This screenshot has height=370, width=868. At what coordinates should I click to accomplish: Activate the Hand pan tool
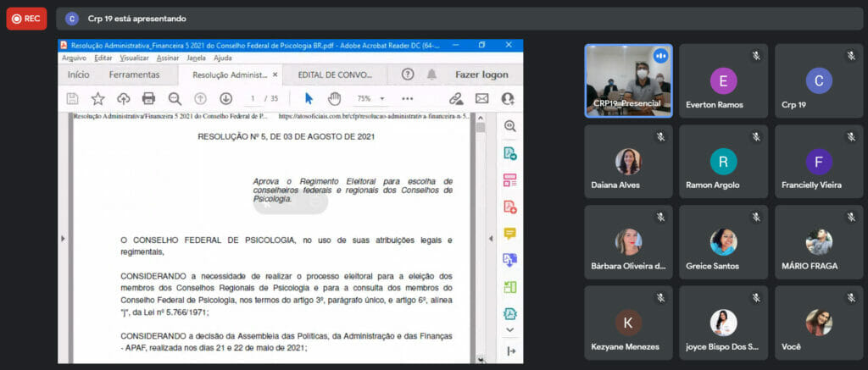pyautogui.click(x=334, y=98)
